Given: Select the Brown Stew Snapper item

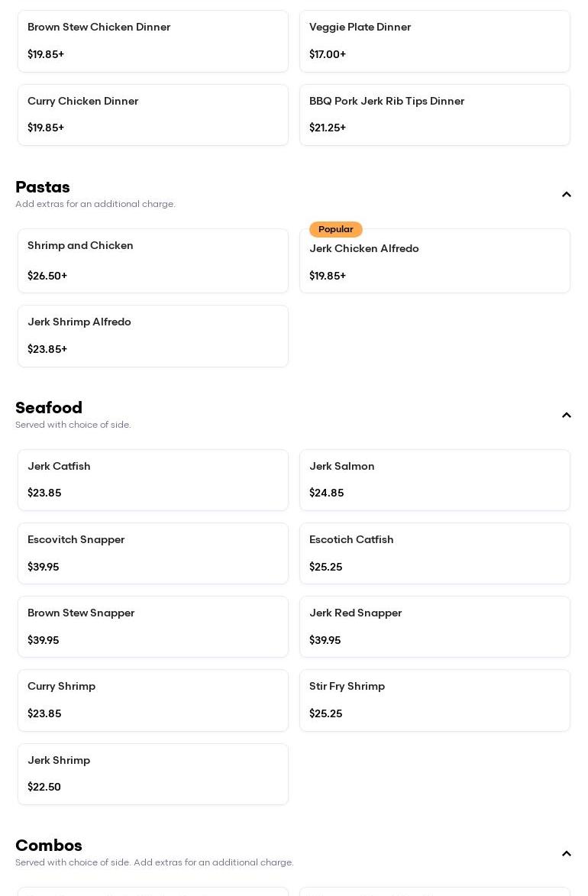Looking at the screenshot, I should [x=153, y=626].
